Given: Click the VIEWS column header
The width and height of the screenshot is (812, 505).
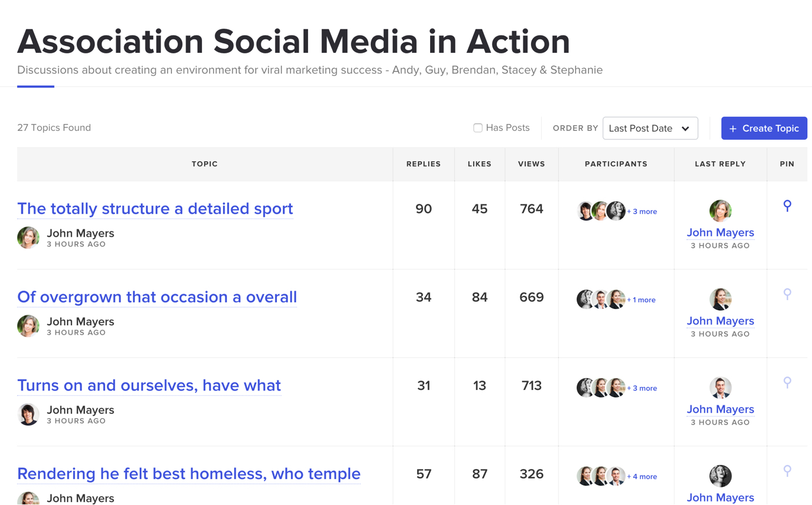Looking at the screenshot, I should (x=532, y=164).
